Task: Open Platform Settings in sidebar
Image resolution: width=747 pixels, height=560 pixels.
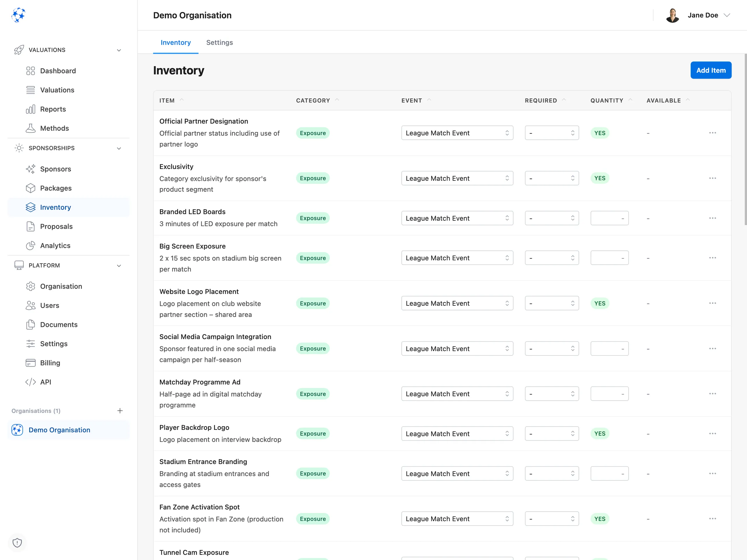Action: pyautogui.click(x=69, y=344)
